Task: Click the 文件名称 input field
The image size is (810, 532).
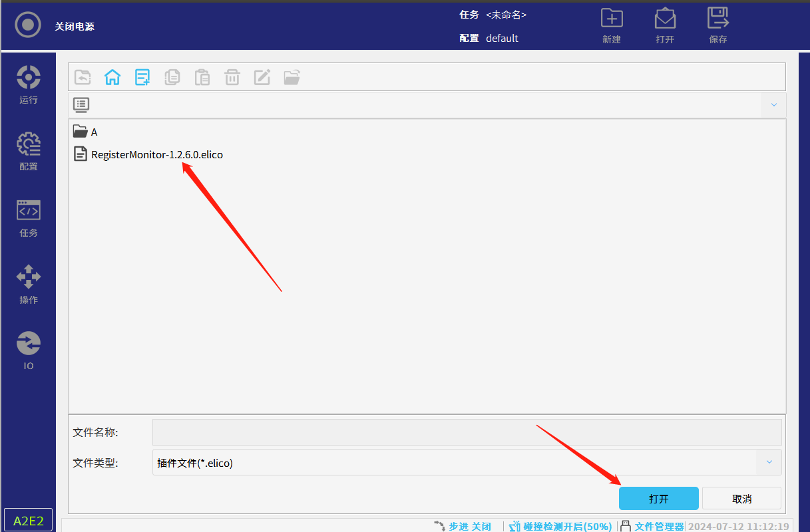Action: pos(467,432)
